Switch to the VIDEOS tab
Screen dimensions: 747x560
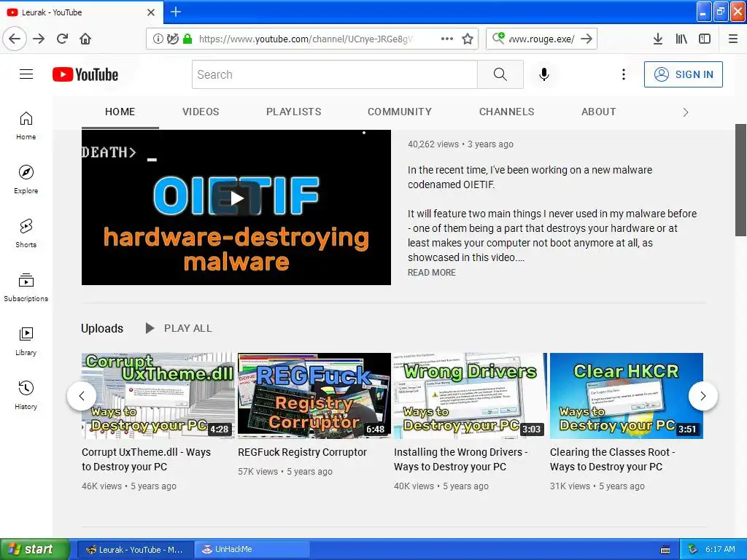click(x=201, y=112)
